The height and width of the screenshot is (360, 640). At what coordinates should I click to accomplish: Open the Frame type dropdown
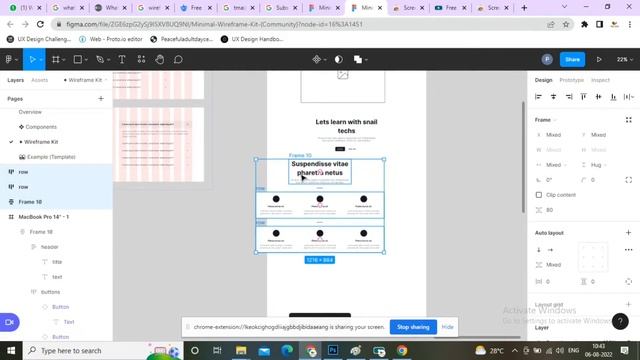coord(546,120)
